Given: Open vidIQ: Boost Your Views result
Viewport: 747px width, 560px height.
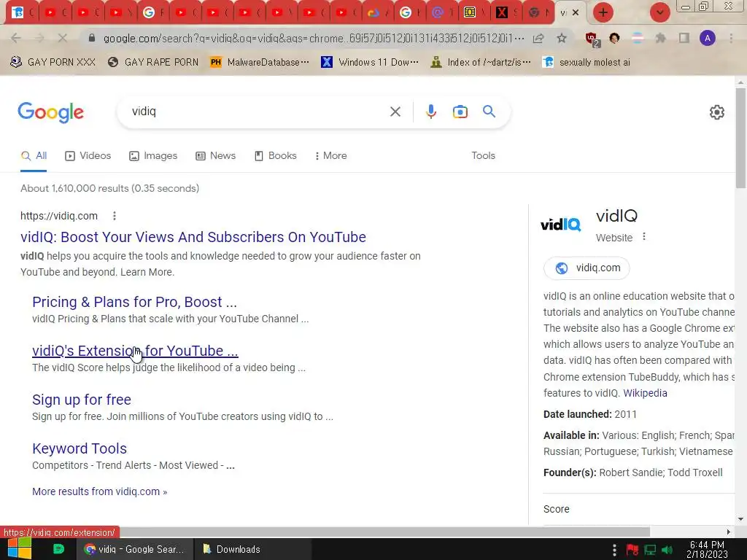Looking at the screenshot, I should (193, 237).
